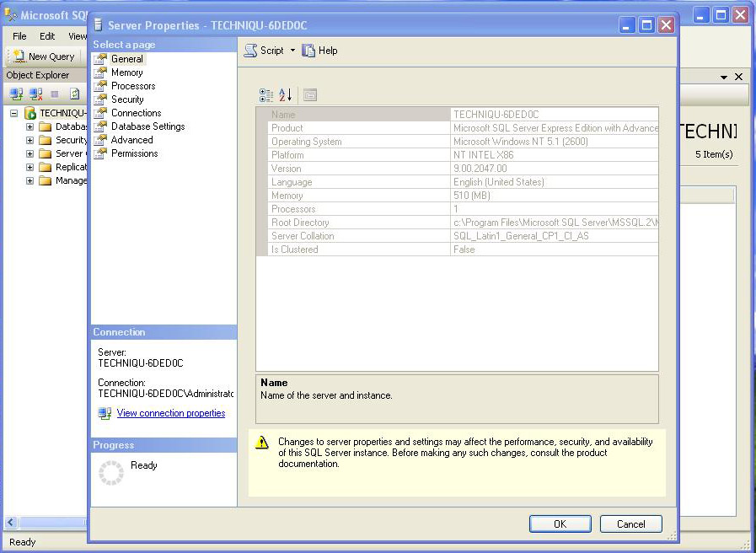This screenshot has width=756, height=553.
Task: Expand the Databases folder
Action: (29, 126)
